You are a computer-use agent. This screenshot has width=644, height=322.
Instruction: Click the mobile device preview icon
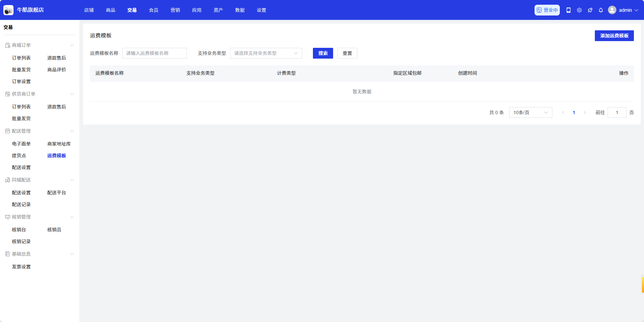point(569,10)
